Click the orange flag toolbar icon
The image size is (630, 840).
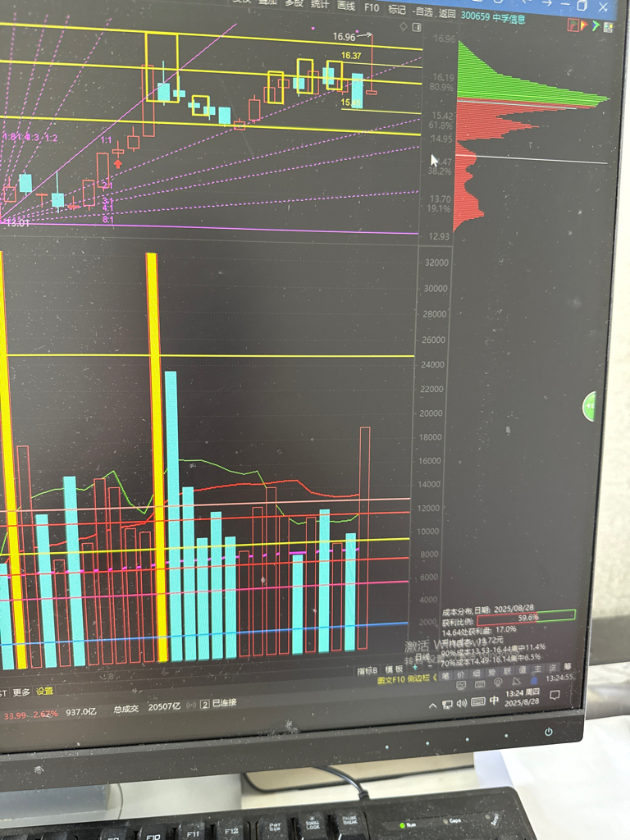(584, 25)
